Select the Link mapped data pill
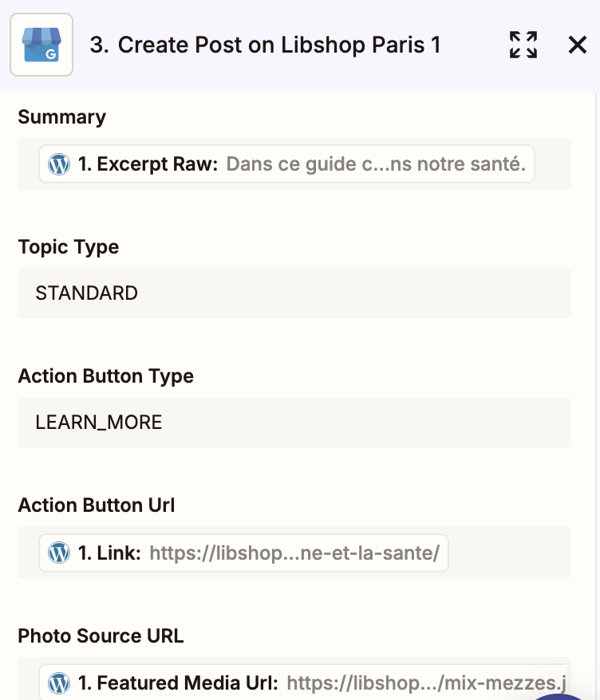Image resolution: width=600 pixels, height=700 pixels. 243,553
